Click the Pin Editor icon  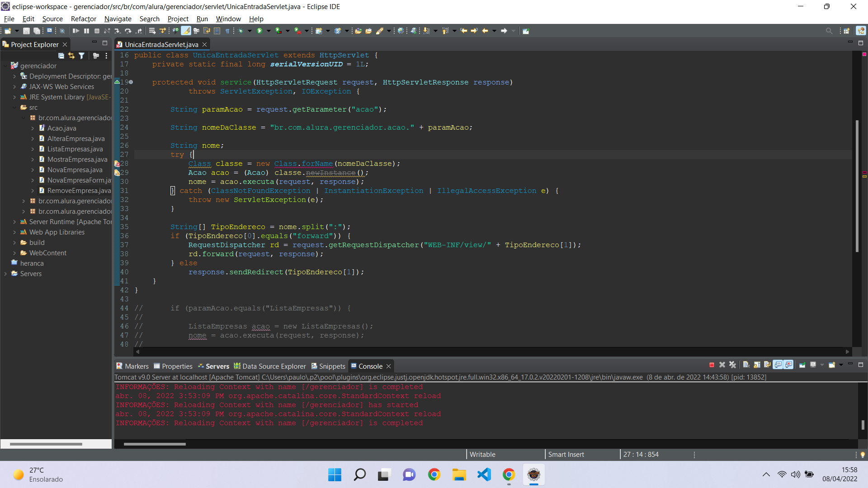[525, 31]
